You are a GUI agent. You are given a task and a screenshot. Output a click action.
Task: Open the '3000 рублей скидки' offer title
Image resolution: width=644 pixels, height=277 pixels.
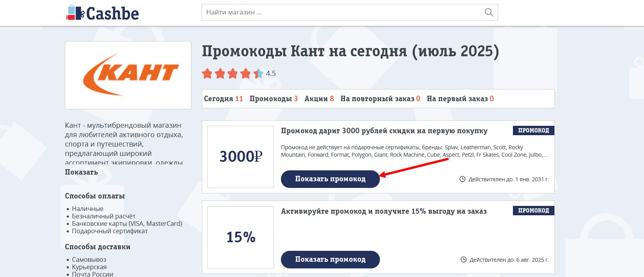click(x=384, y=131)
